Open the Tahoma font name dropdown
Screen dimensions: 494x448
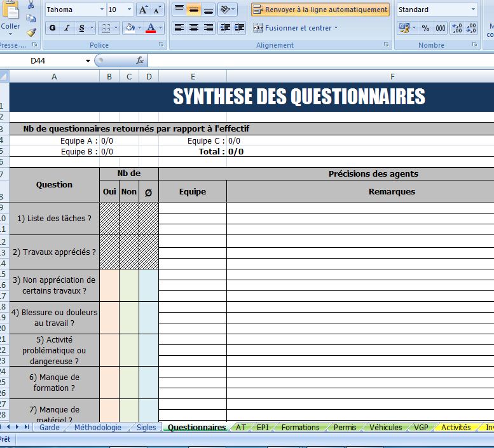click(102, 10)
